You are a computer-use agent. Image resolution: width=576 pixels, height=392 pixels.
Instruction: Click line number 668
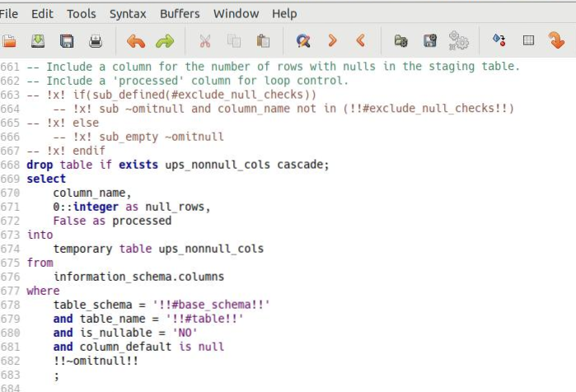pyautogui.click(x=10, y=165)
